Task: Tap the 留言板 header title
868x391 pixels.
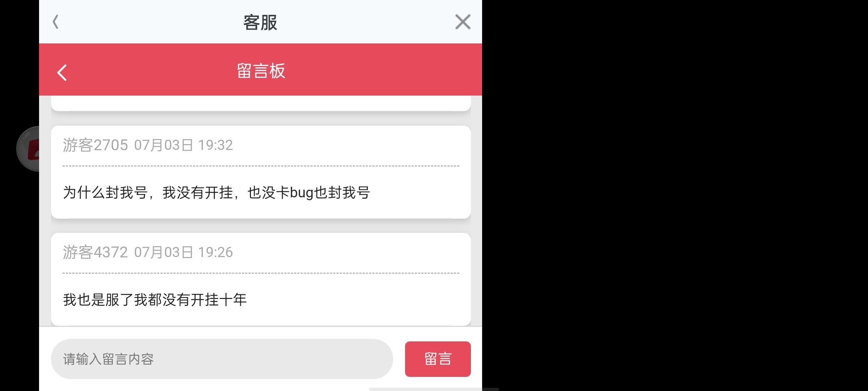Action: (261, 71)
